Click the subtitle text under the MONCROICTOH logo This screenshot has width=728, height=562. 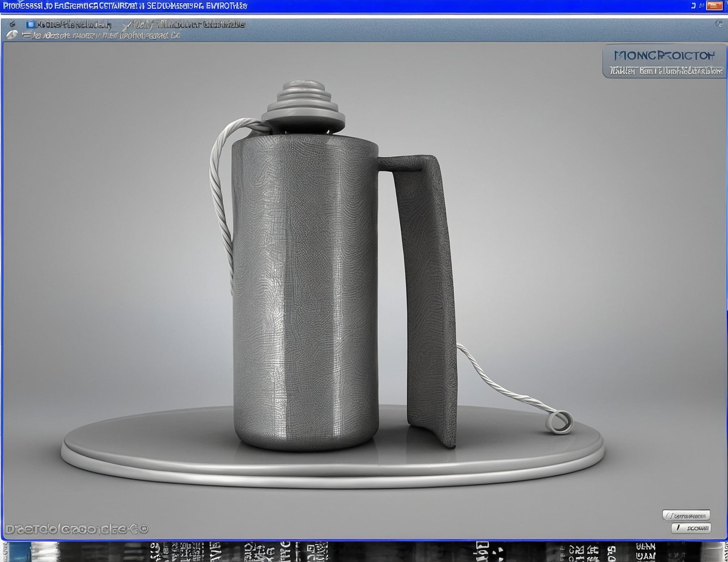click(x=666, y=71)
